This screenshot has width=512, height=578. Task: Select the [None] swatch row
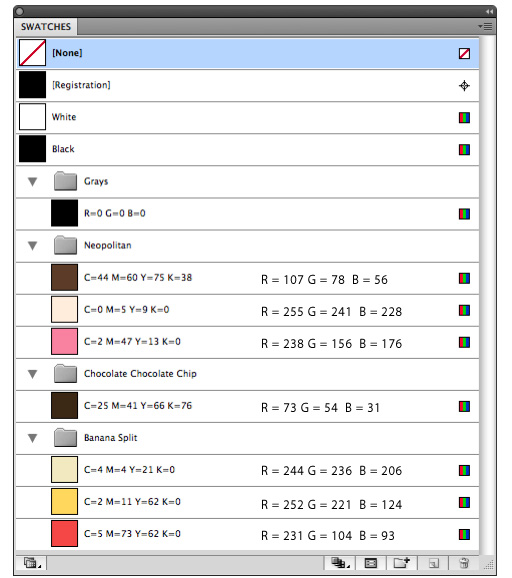click(x=247, y=53)
